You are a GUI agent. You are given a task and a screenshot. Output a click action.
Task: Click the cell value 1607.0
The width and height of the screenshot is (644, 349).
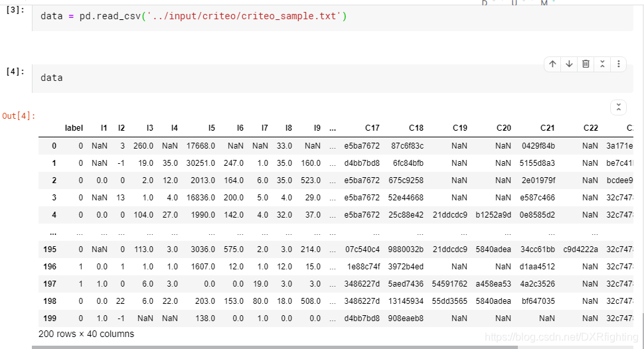[x=202, y=267]
